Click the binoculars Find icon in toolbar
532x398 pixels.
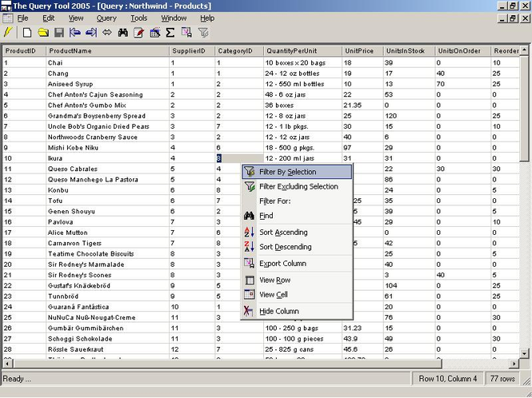tap(122, 33)
